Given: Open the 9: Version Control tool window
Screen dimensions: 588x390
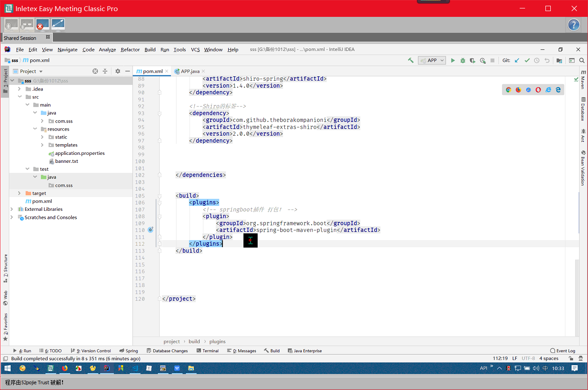Looking at the screenshot, I should (x=90, y=351).
